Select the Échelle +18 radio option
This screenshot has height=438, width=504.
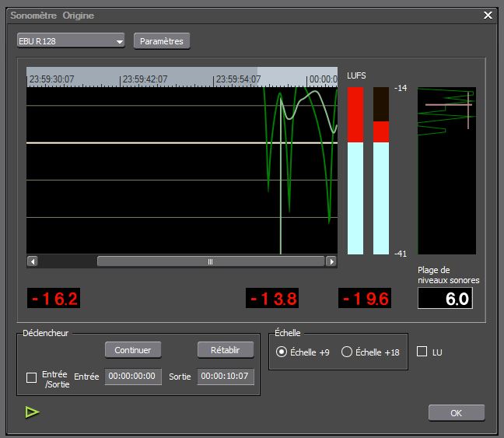347,352
